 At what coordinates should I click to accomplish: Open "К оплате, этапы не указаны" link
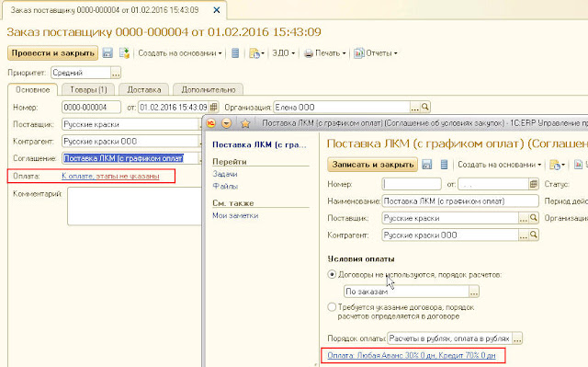tap(110, 176)
